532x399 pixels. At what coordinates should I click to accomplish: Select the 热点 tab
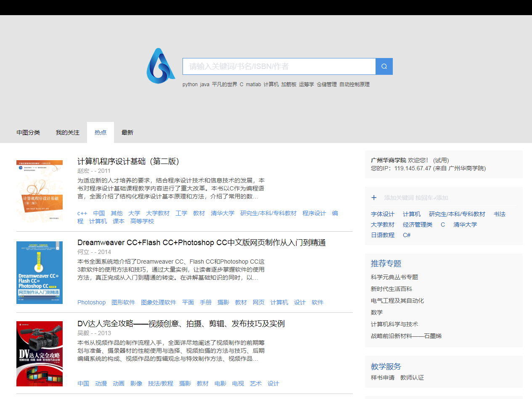tap(101, 132)
